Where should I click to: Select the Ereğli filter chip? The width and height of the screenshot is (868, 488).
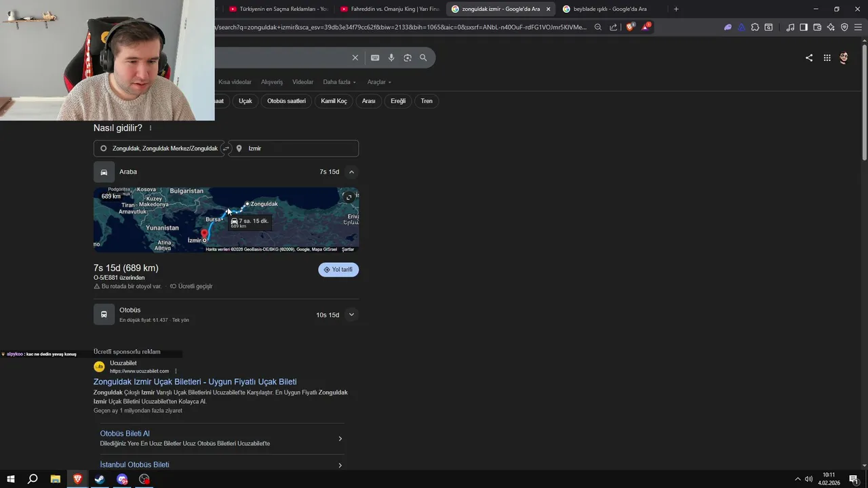coord(398,101)
